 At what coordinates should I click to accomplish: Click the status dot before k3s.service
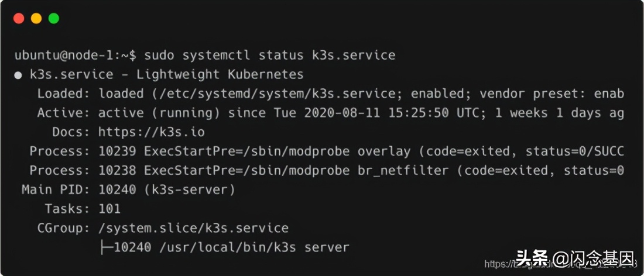click(18, 75)
